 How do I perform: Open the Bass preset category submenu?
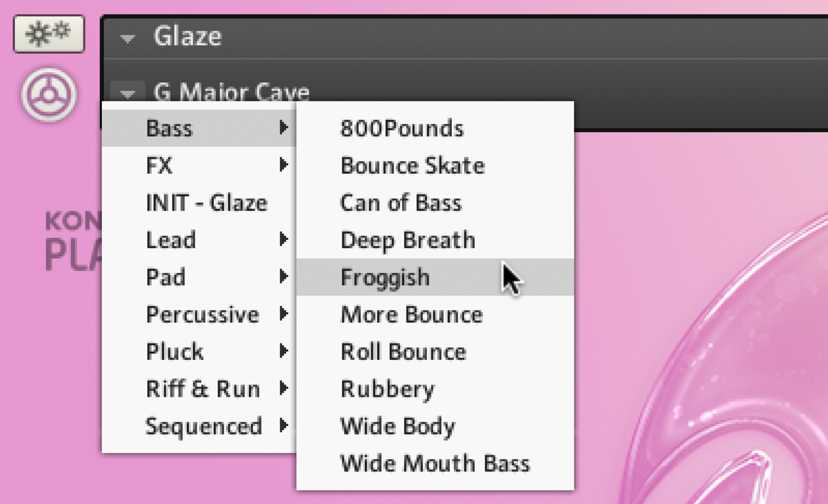[x=199, y=128]
